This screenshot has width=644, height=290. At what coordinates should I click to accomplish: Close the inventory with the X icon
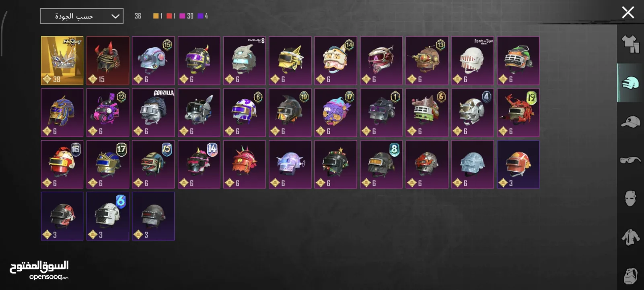pyautogui.click(x=628, y=12)
